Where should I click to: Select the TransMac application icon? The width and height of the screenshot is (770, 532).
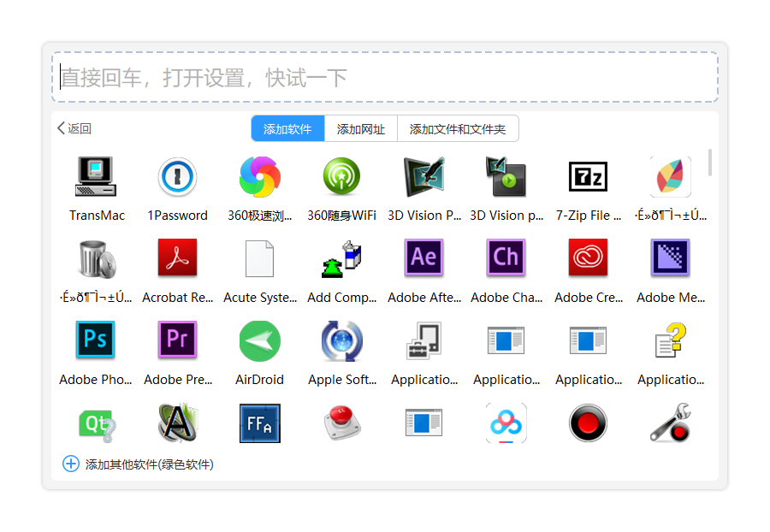[x=96, y=177]
